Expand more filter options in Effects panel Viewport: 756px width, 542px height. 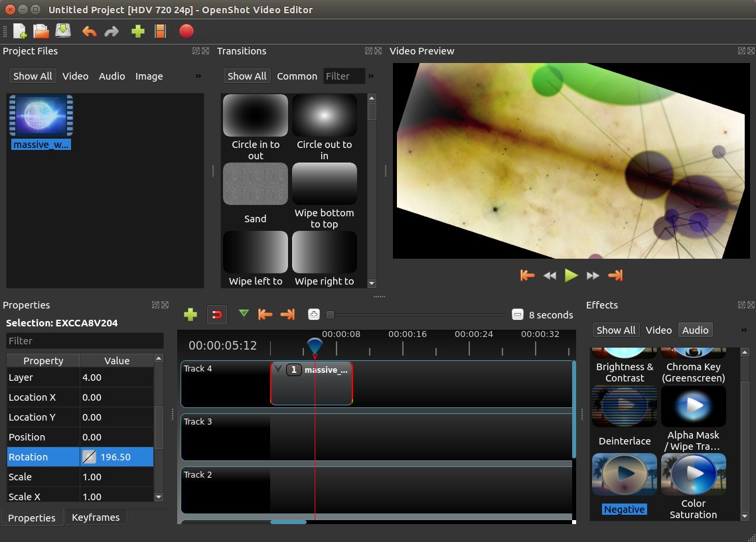743,330
